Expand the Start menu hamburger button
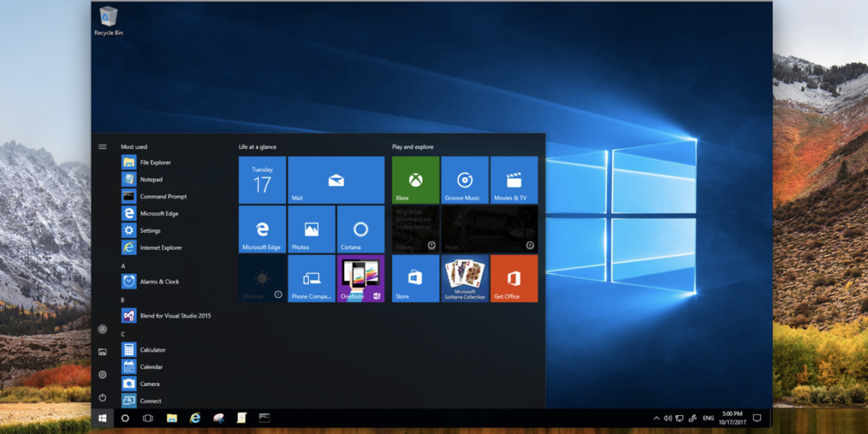Image resolution: width=868 pixels, height=434 pixels. point(103,147)
